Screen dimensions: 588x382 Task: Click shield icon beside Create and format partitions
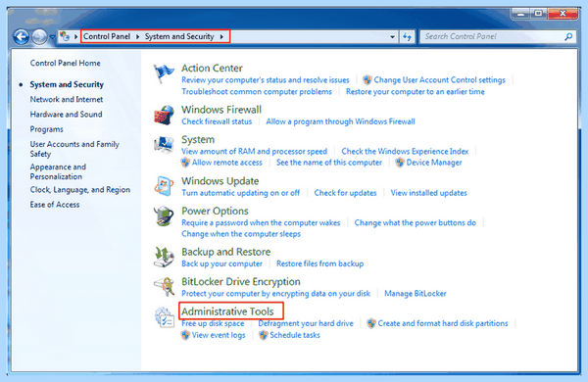coord(371,323)
